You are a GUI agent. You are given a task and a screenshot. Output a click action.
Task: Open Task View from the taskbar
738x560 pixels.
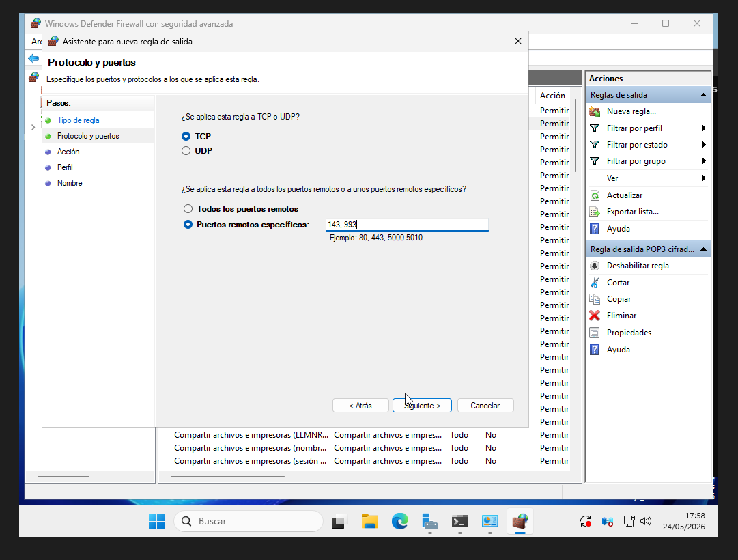coord(339,521)
